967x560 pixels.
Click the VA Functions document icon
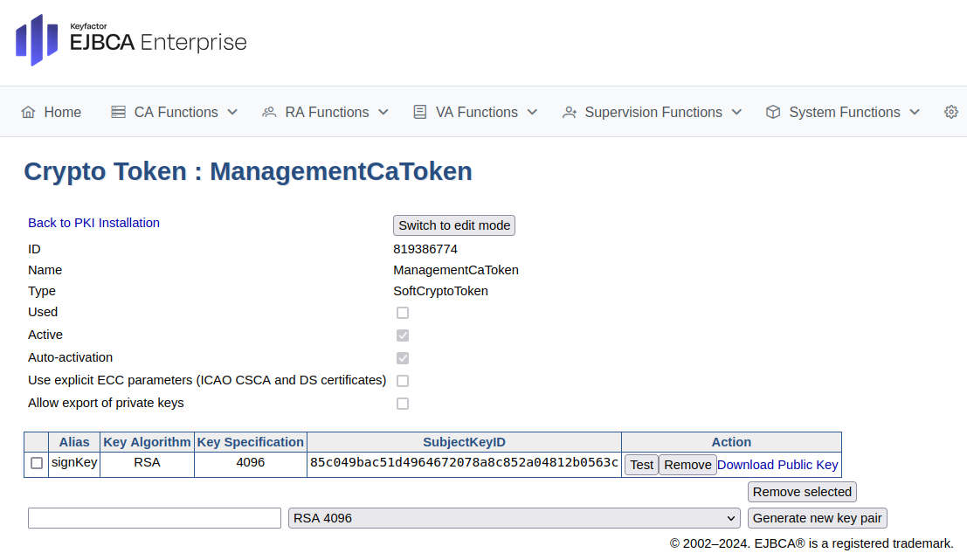tap(420, 112)
